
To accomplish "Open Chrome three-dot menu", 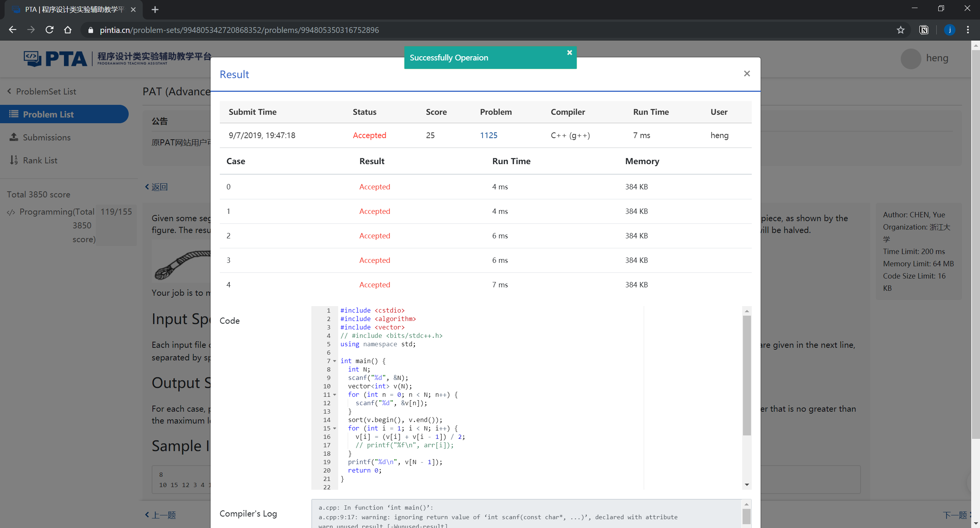I will 968,30.
